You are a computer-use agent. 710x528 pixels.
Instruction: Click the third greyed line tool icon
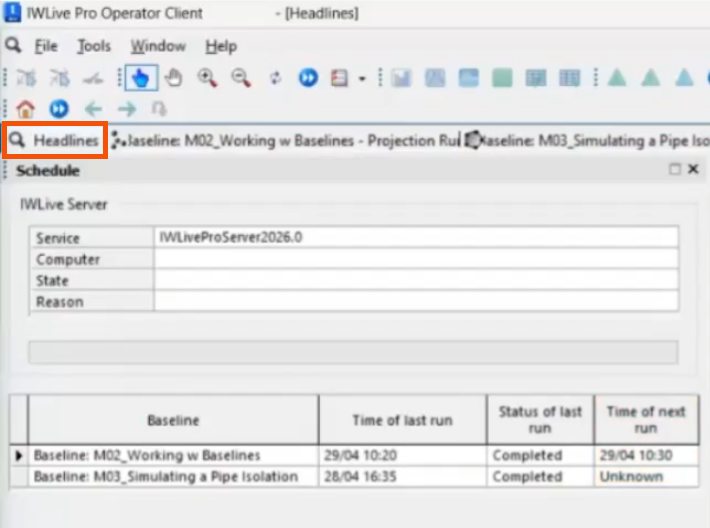[93, 79]
